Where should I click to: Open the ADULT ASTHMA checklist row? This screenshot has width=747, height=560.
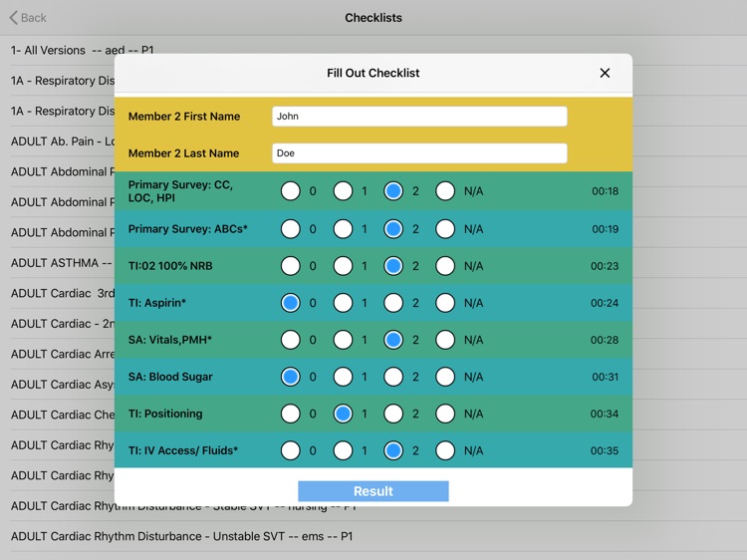pos(61,263)
